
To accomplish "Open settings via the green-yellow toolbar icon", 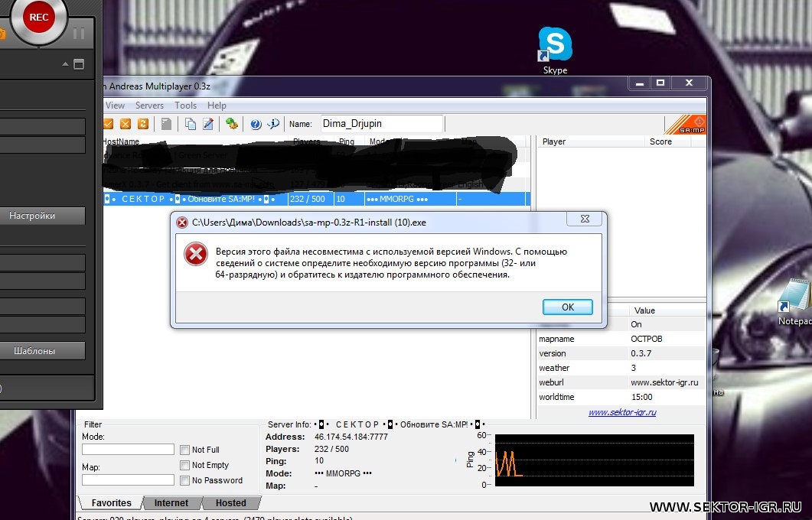I will click(x=231, y=124).
